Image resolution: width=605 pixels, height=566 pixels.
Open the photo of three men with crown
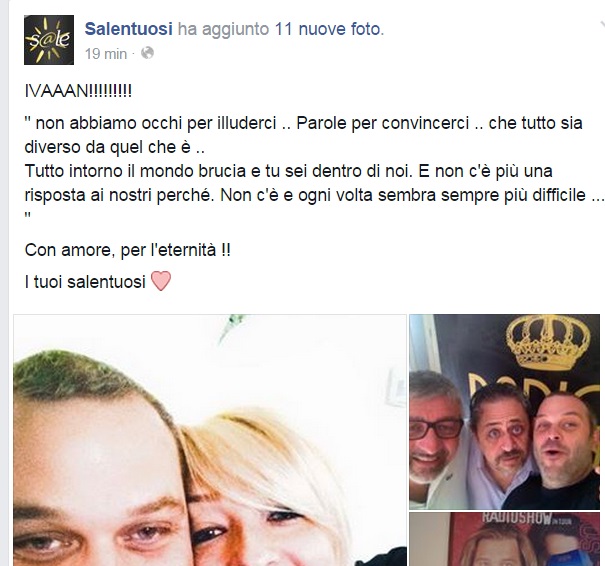(504, 412)
